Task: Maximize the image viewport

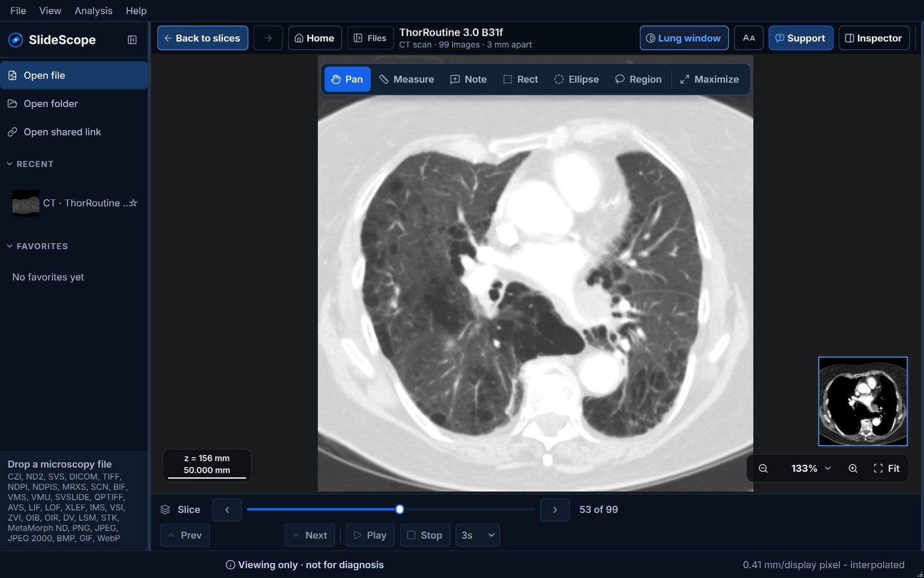Action: click(x=710, y=79)
